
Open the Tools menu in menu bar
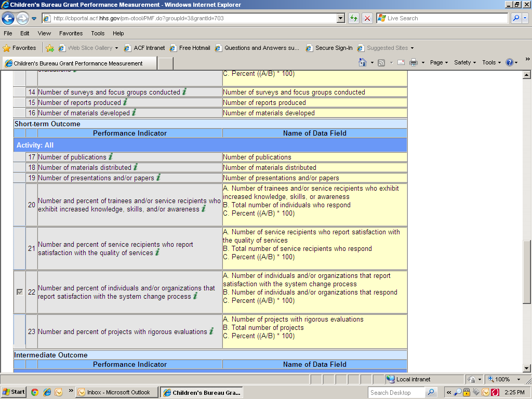[98, 33]
